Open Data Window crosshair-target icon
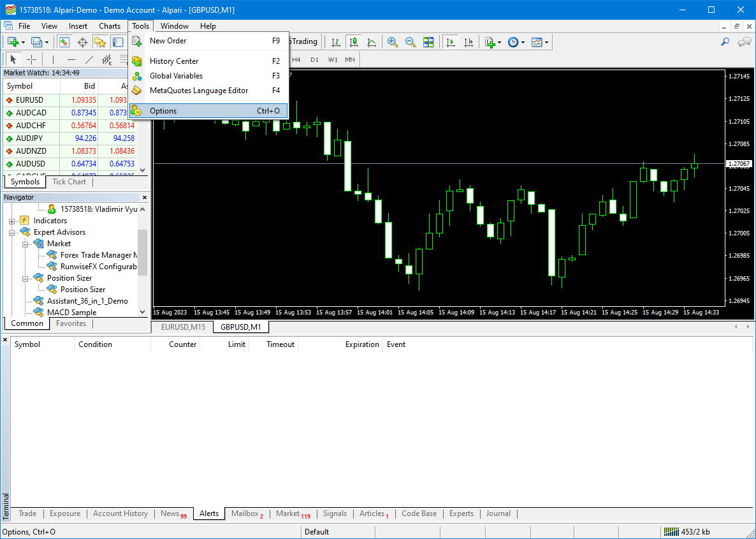 pos(82,42)
